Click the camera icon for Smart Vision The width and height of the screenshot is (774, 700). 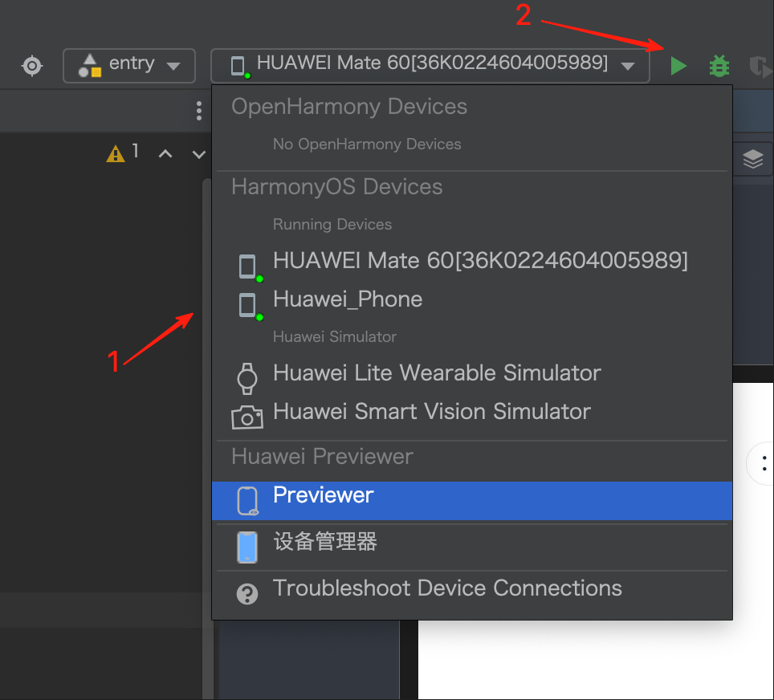coord(247,417)
